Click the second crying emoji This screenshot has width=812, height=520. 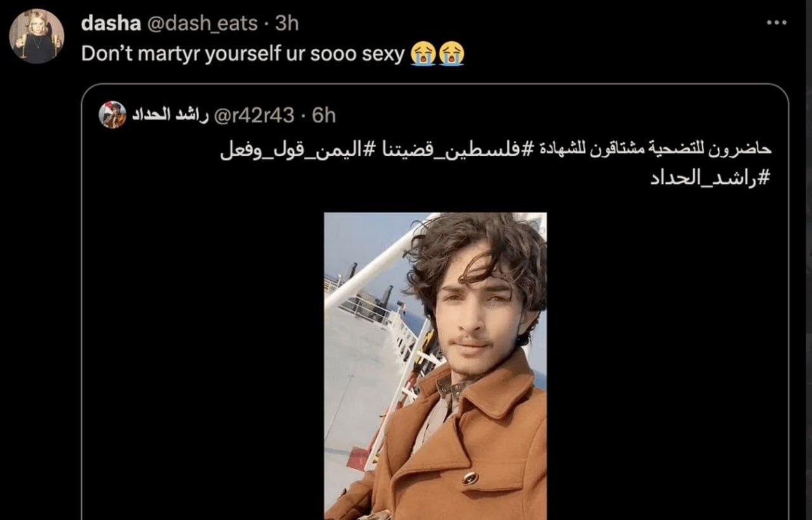coord(452,53)
